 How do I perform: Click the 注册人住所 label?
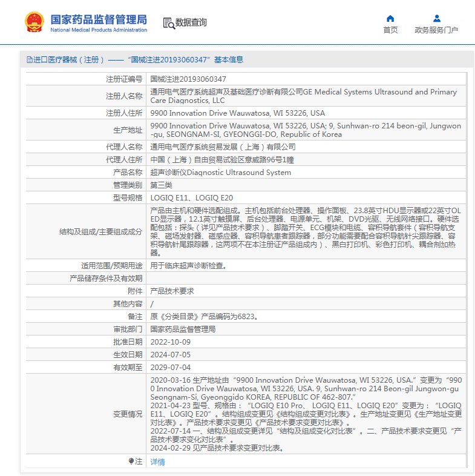point(124,113)
